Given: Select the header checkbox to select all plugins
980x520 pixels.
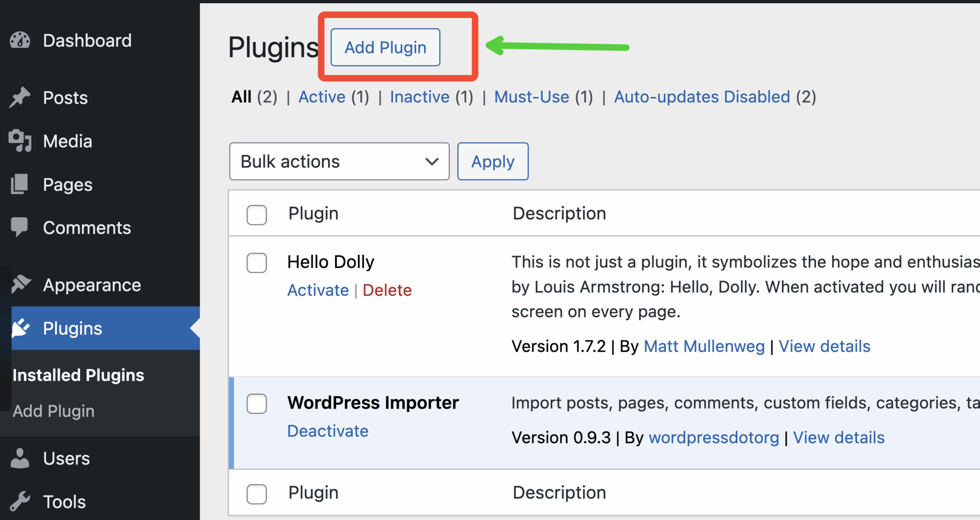Looking at the screenshot, I should (x=256, y=215).
